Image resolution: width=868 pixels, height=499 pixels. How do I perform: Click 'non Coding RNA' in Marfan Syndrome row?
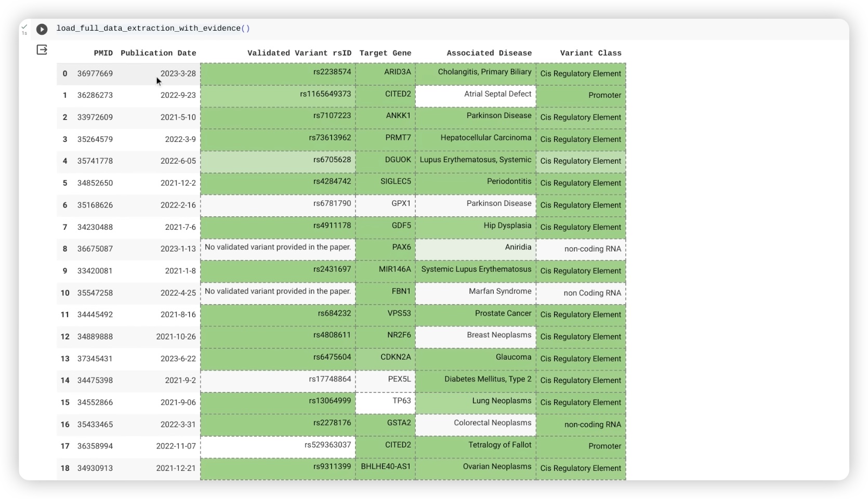[581, 293]
